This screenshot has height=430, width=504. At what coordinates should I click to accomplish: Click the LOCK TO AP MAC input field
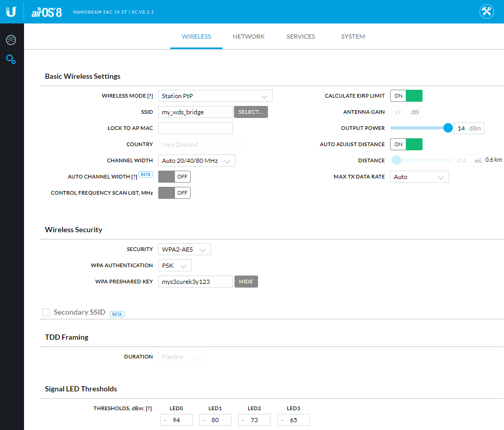click(x=195, y=128)
